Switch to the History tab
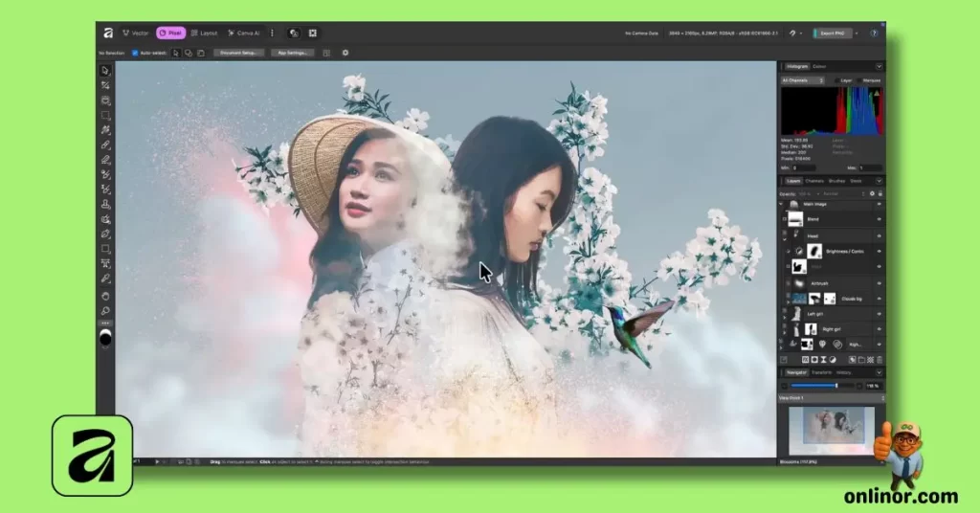Screen dimensions: 980x513 [844, 372]
